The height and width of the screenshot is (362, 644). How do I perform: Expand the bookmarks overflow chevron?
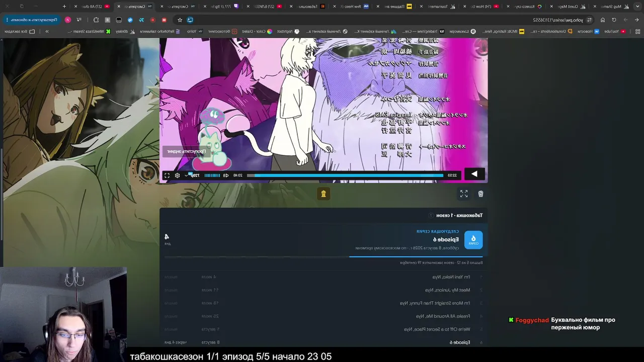click(x=47, y=31)
